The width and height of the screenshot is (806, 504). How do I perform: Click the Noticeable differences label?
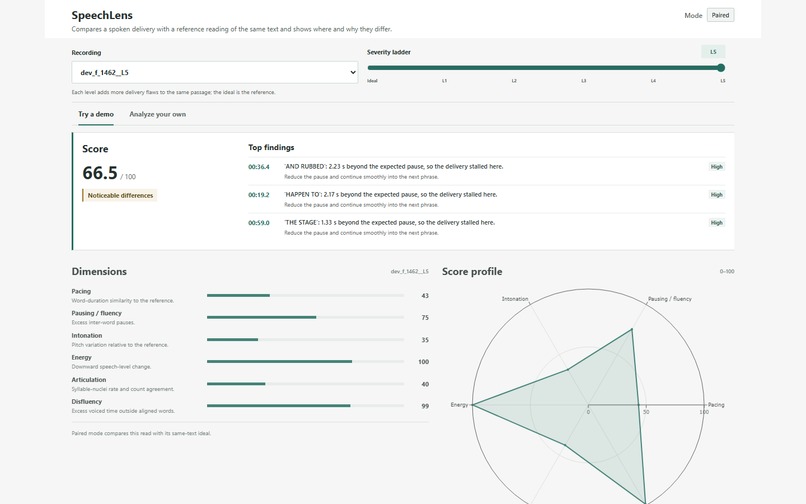120,195
